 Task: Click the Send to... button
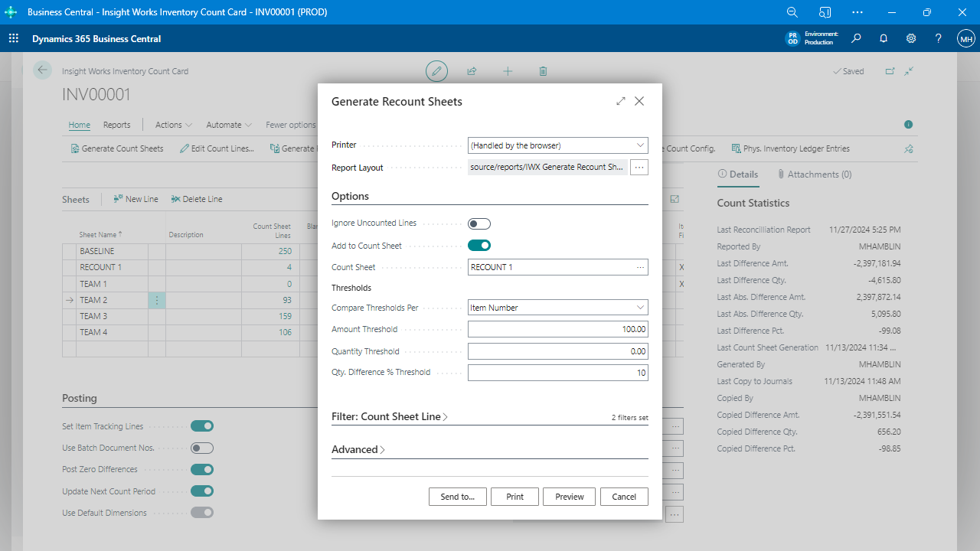click(x=457, y=496)
